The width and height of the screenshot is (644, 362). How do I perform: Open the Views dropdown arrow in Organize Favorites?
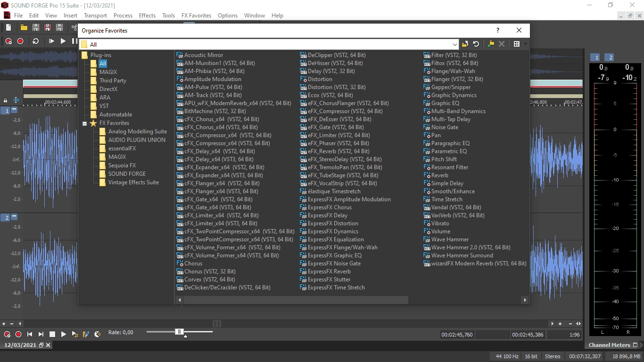[x=525, y=44]
